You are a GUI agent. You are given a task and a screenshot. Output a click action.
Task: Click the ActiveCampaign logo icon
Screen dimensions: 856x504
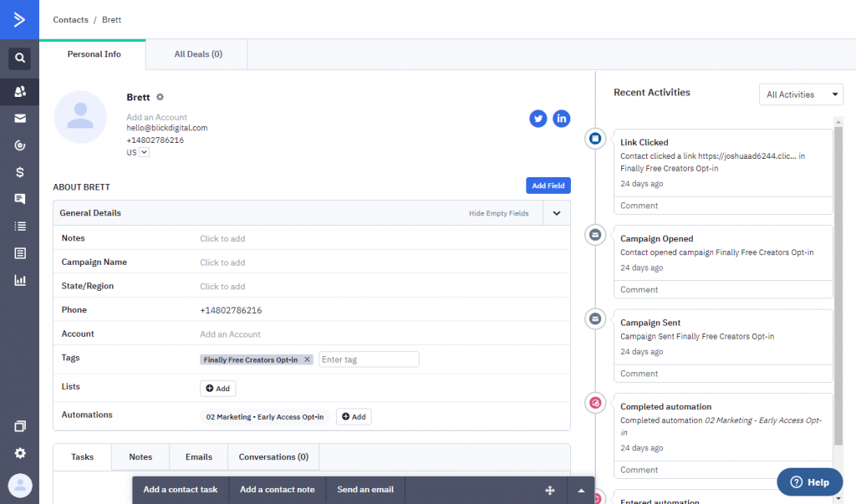coord(20,20)
